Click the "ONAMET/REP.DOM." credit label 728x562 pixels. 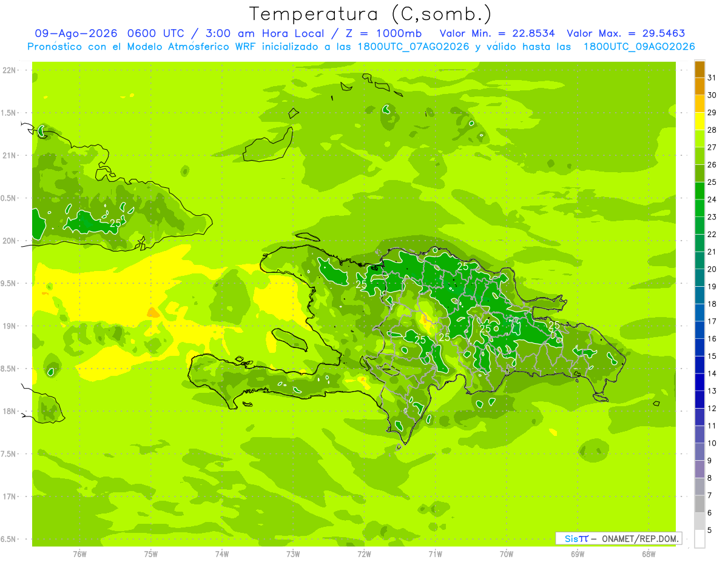[640, 538]
